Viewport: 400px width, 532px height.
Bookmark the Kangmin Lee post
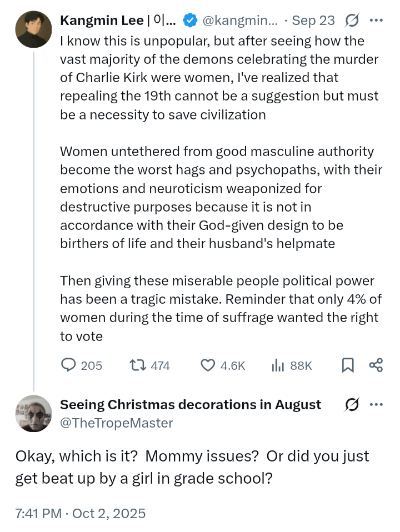pyautogui.click(x=348, y=365)
